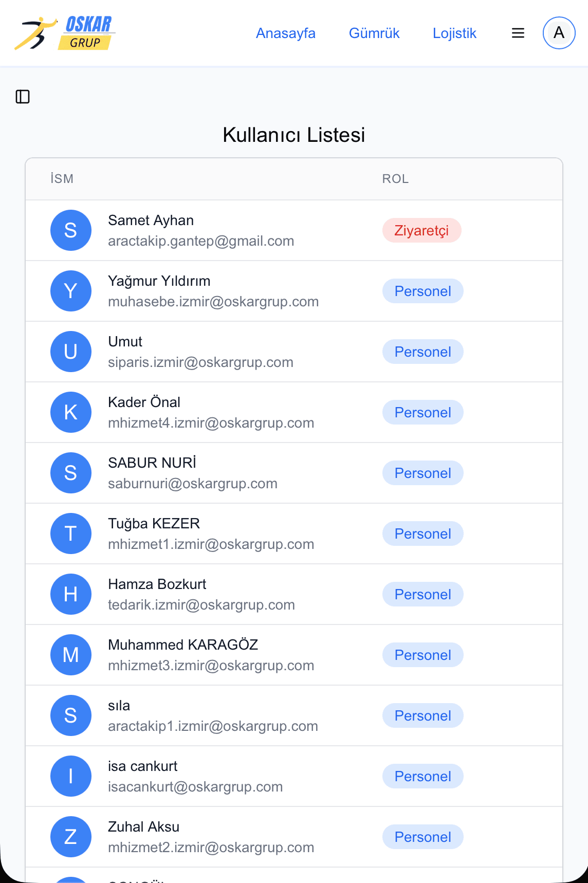The height and width of the screenshot is (883, 588).
Task: Select the isa cankurt user row
Action: coord(294,776)
